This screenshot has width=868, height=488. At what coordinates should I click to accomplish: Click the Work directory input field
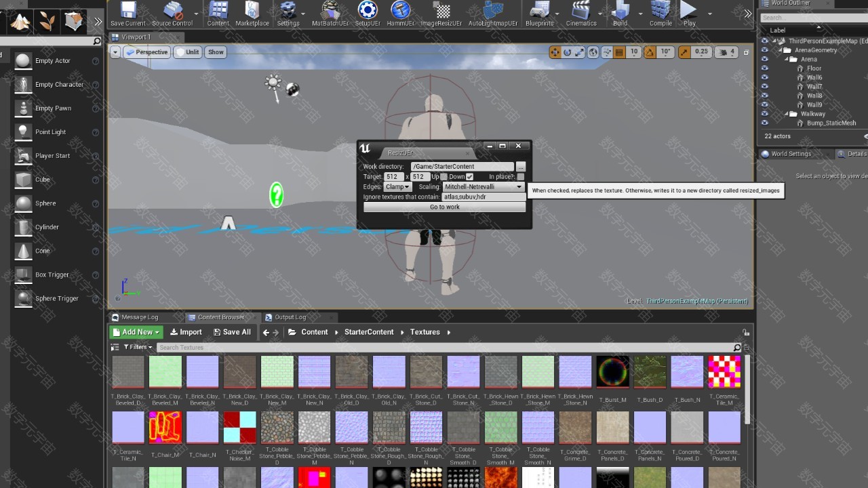(x=462, y=167)
